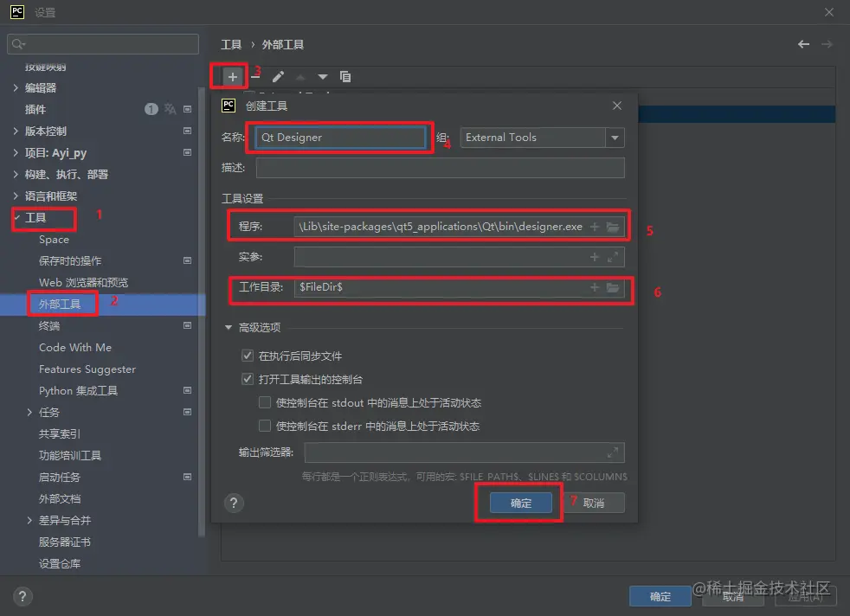Click project-level icon beside 启动任务

(188, 478)
